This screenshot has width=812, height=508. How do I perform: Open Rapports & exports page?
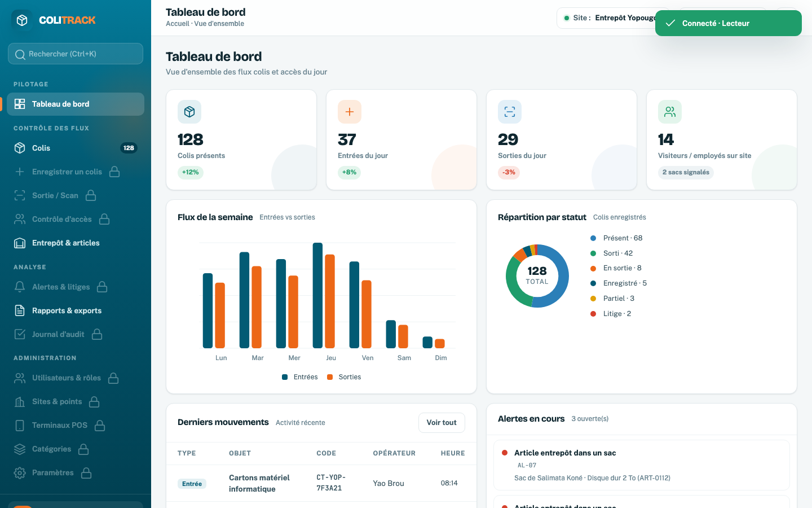[x=76, y=310]
